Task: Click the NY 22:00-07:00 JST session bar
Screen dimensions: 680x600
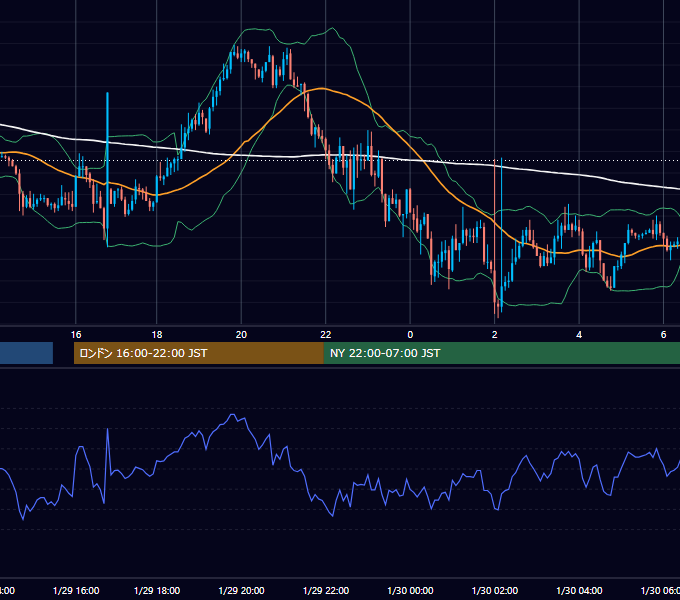Action: point(502,353)
